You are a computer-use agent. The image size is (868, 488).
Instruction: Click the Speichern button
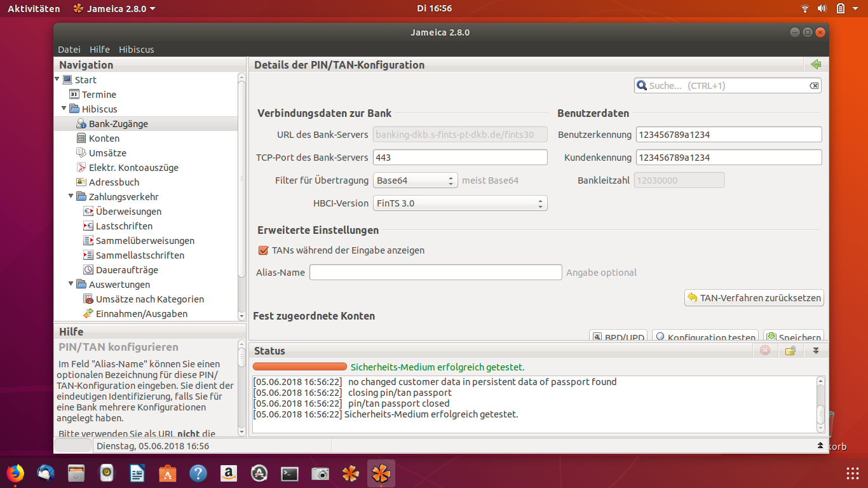pos(794,336)
